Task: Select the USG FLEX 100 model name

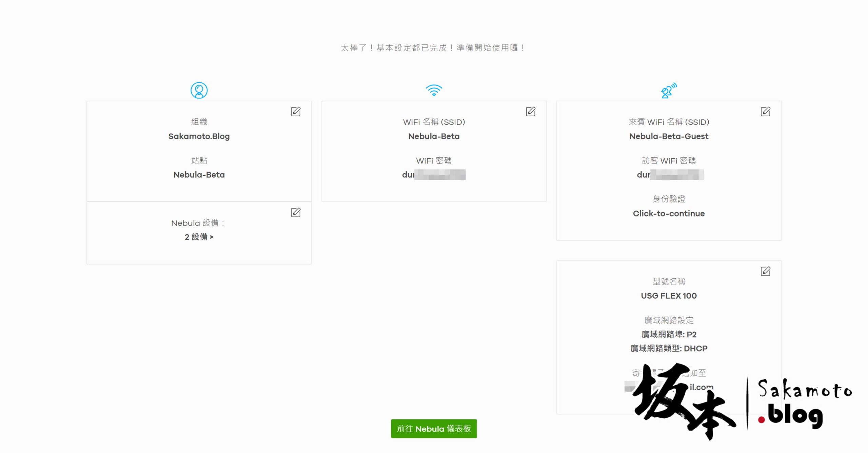Action: pyautogui.click(x=669, y=296)
